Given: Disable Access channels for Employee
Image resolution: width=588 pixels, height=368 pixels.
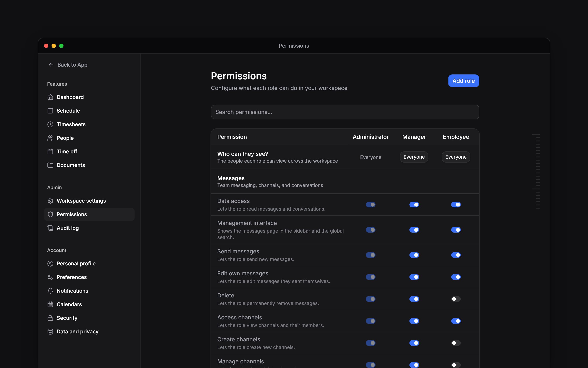Looking at the screenshot, I should tap(456, 321).
